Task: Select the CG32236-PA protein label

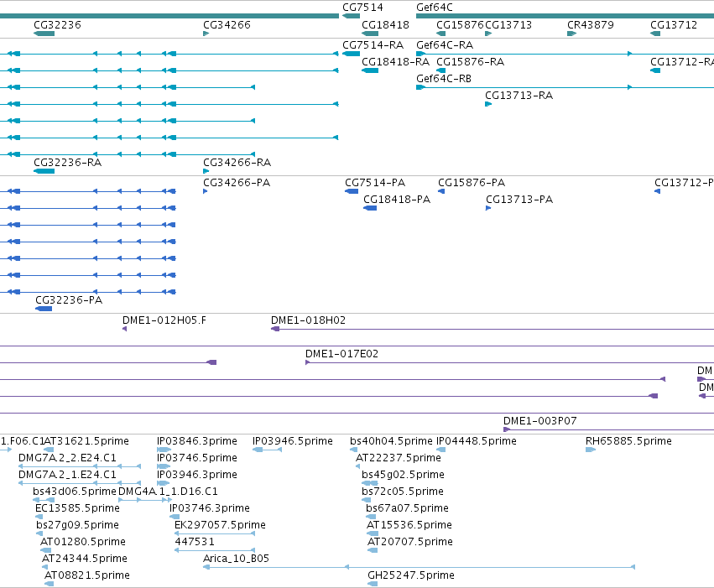Action: [x=69, y=300]
